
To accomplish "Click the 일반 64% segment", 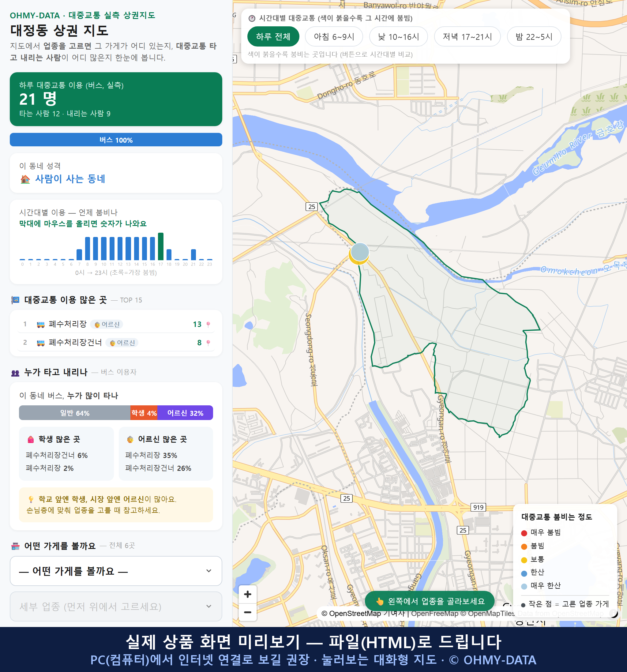I will tap(75, 413).
